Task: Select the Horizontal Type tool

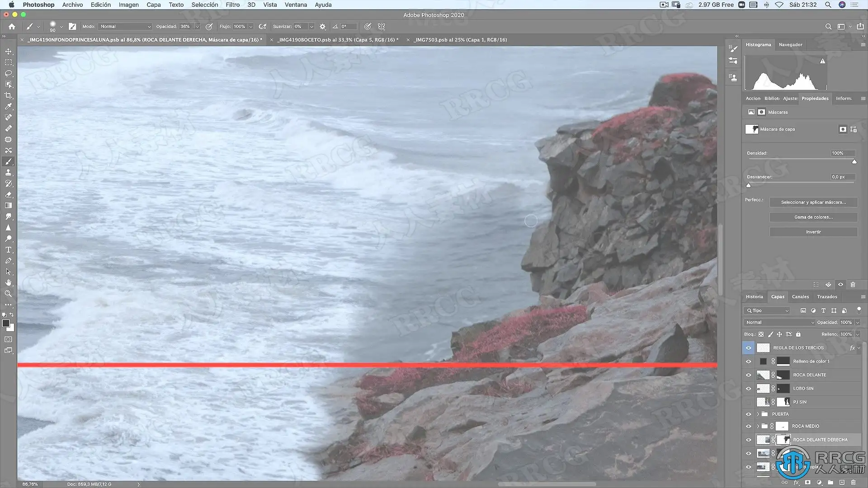Action: [8, 250]
